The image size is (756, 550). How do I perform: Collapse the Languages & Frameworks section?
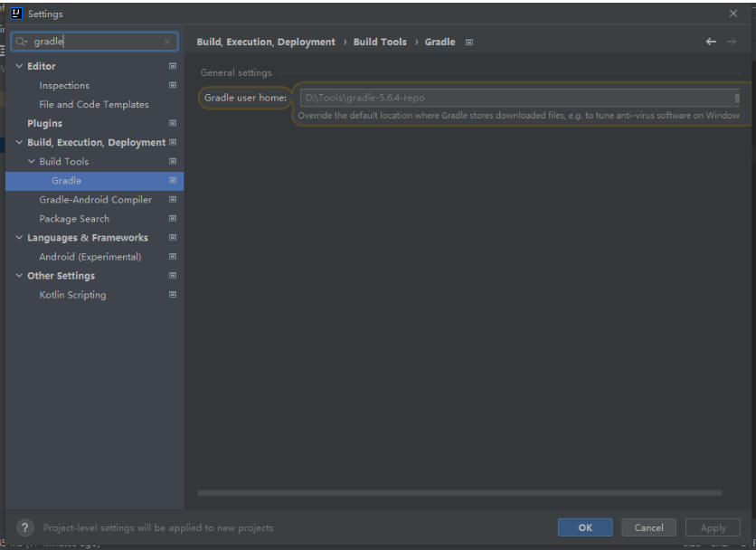click(x=19, y=238)
